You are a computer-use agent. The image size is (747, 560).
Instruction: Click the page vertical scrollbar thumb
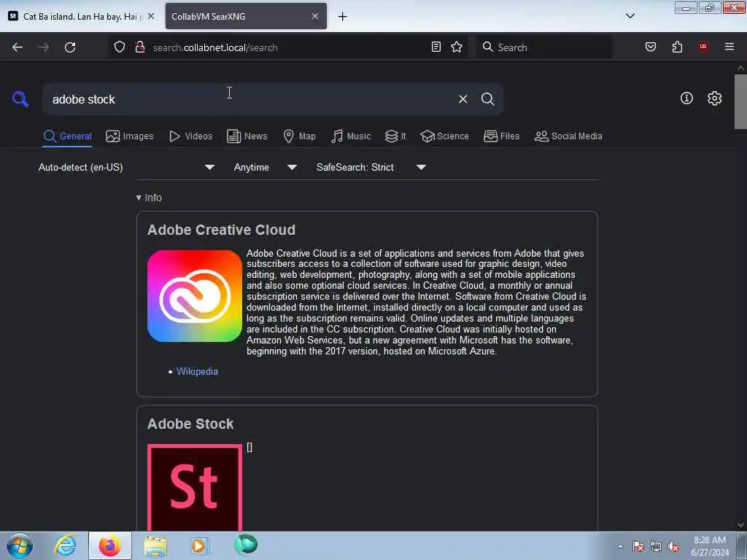[740, 101]
